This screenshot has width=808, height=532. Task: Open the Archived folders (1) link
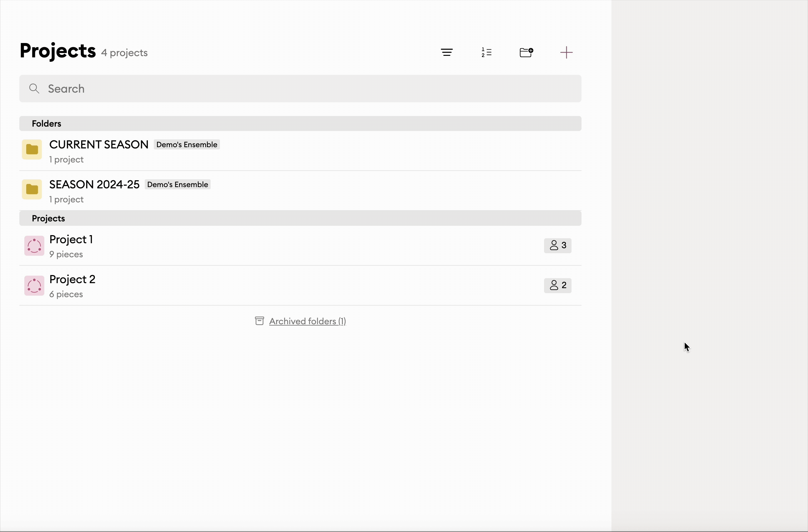[x=307, y=321]
